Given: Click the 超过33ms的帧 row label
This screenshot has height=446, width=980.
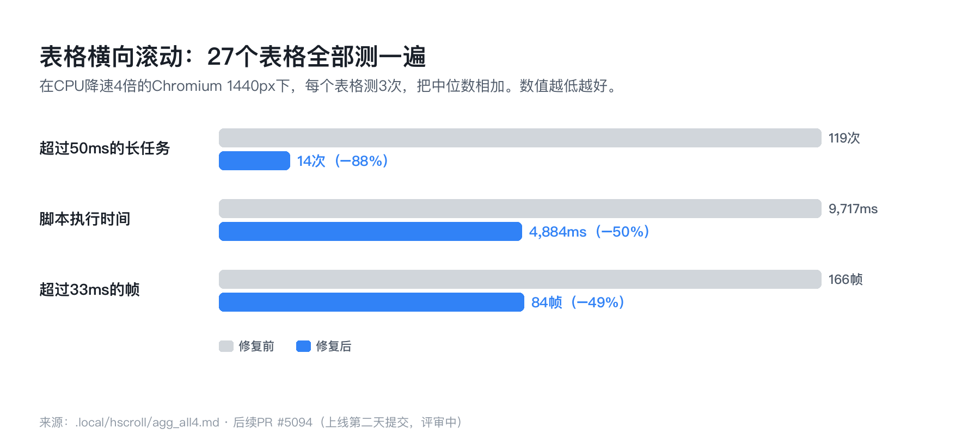Looking at the screenshot, I should [x=89, y=290].
